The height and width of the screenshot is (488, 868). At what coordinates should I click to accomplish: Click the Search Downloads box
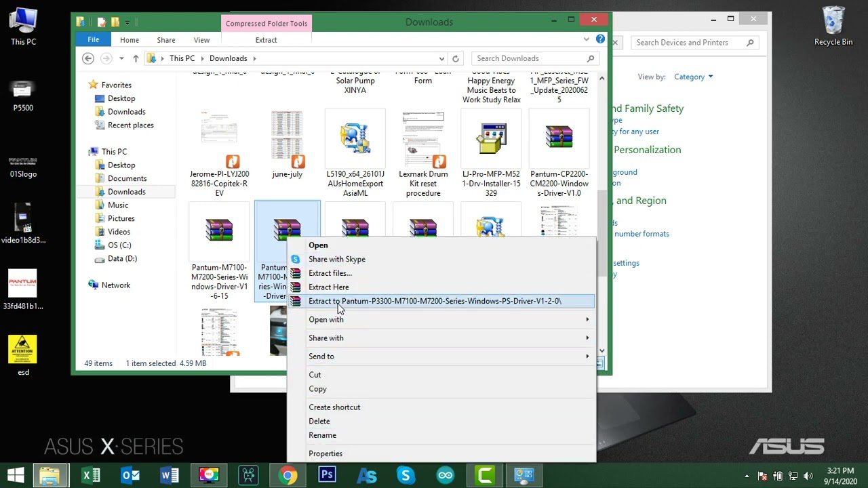point(535,58)
